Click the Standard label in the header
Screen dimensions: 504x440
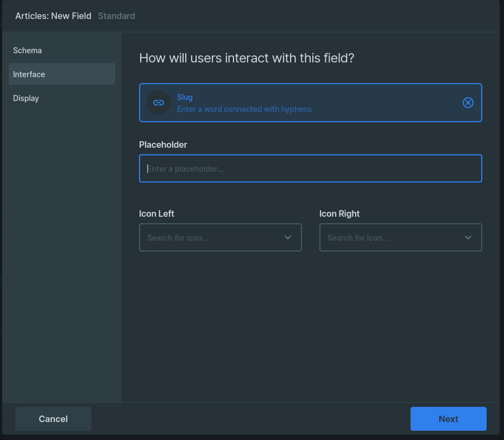tap(116, 16)
